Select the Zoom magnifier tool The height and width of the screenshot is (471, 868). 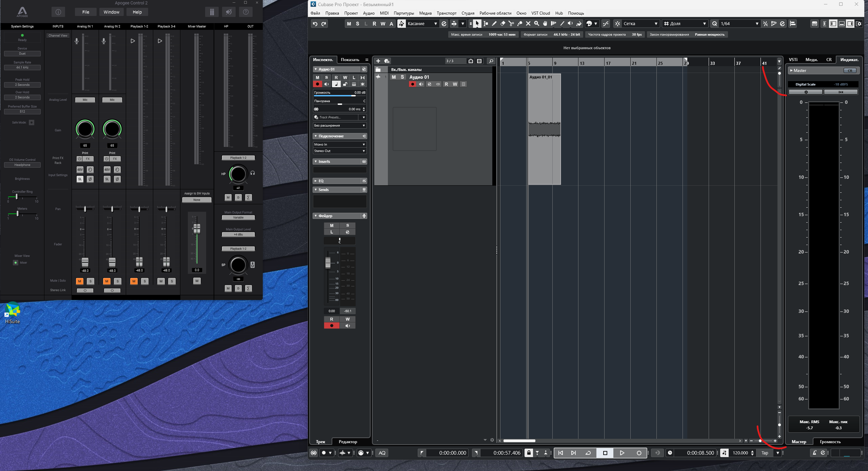[x=536, y=24]
